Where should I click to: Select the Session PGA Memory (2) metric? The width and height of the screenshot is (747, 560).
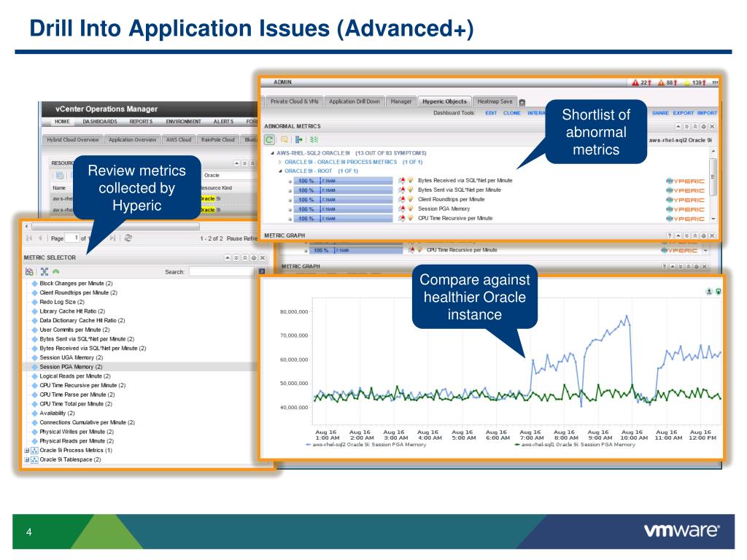(71, 367)
